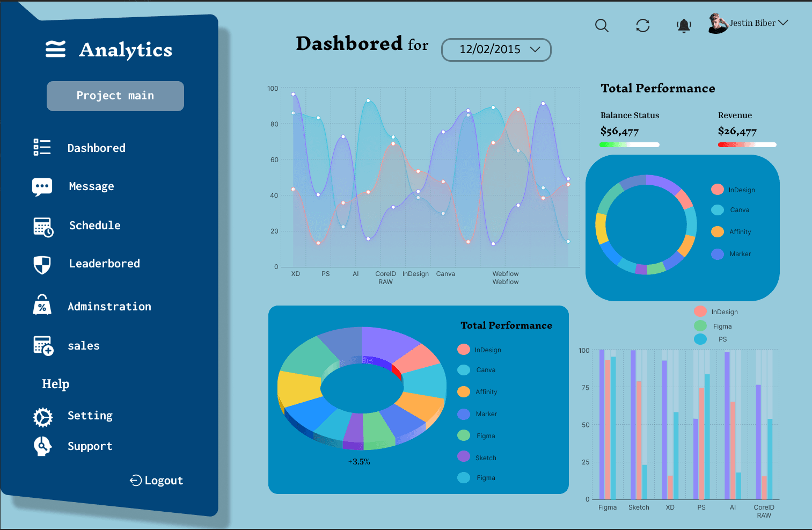Go to sales in sidebar
Viewport: 812px width, 530px height.
[x=84, y=346]
